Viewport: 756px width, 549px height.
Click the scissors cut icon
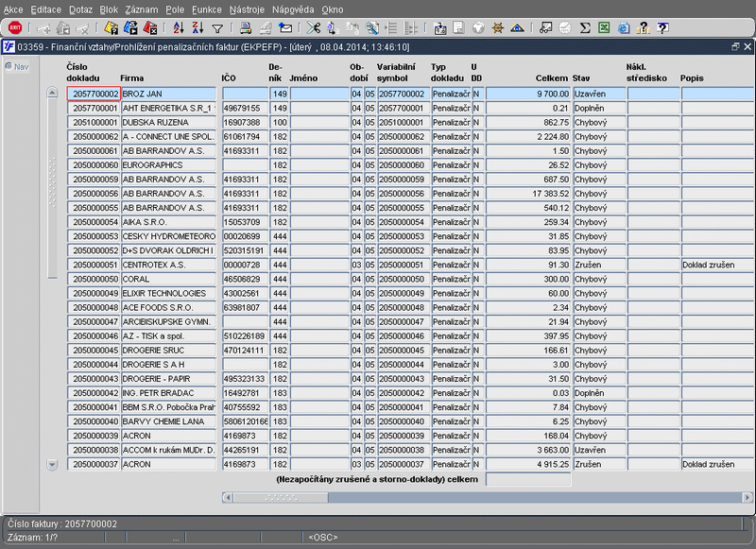coord(313,28)
